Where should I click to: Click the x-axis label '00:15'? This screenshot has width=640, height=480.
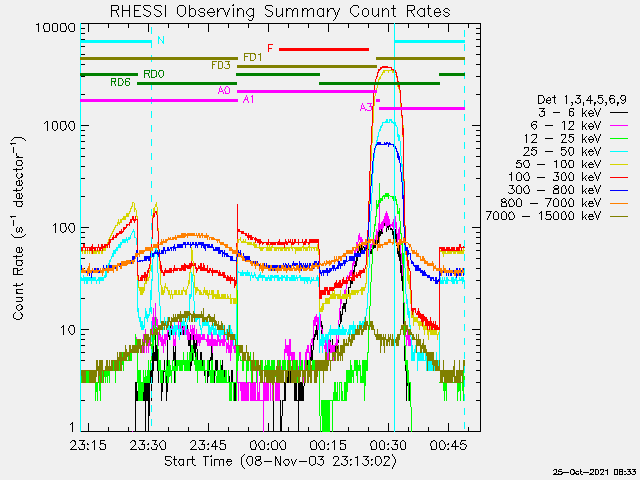click(x=328, y=445)
